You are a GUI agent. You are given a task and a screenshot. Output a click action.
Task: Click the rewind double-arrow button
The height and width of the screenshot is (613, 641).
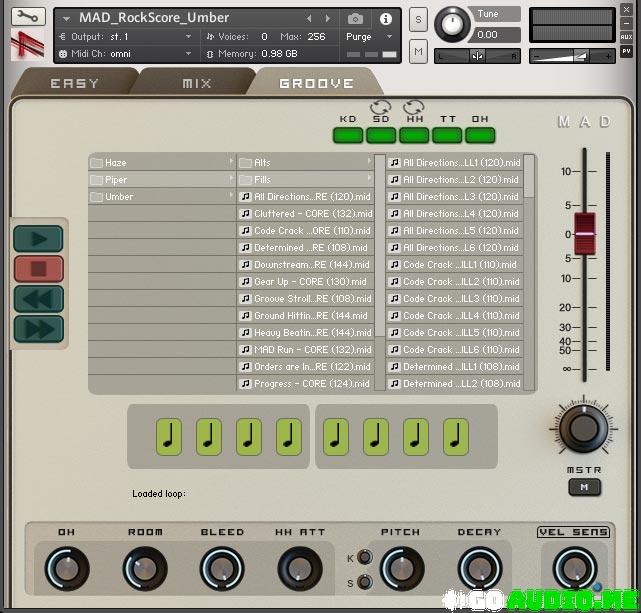tap(38, 299)
